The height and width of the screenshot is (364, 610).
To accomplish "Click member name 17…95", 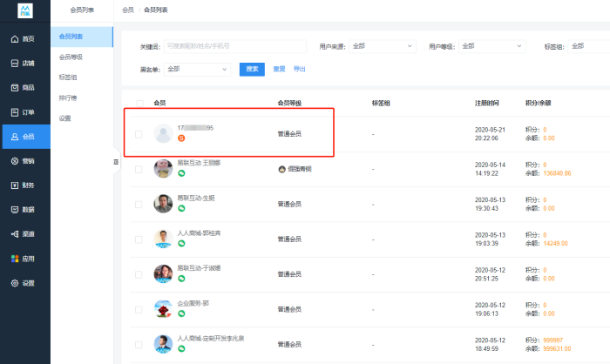I will 195,128.
